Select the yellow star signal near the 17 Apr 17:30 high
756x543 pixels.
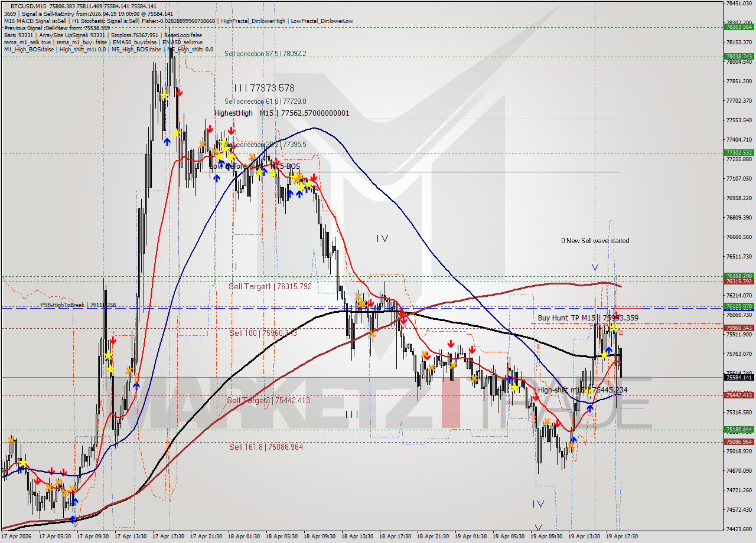click(x=165, y=94)
